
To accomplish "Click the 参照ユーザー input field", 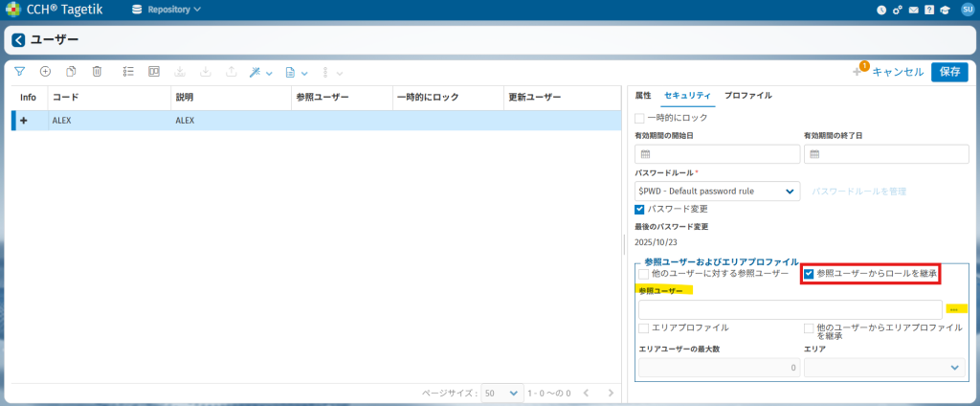I will point(790,309).
